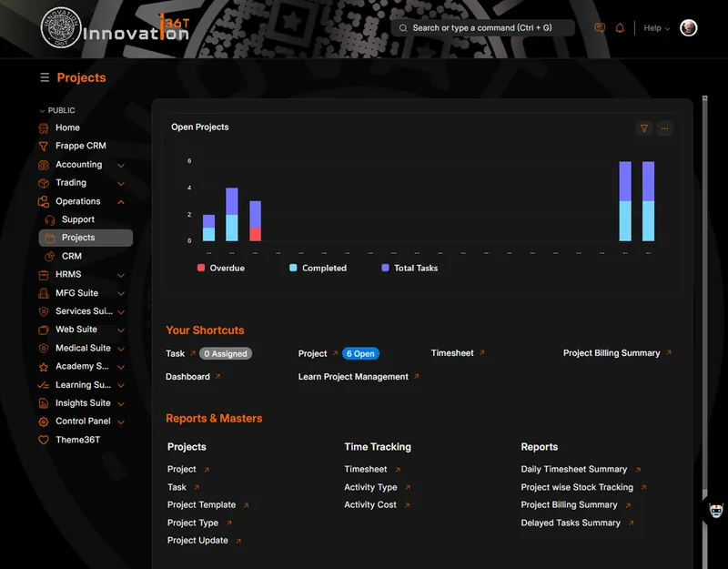Viewport: 728px width, 569px height.
Task: Click the Insights Suite image icon
Action: (x=44, y=403)
